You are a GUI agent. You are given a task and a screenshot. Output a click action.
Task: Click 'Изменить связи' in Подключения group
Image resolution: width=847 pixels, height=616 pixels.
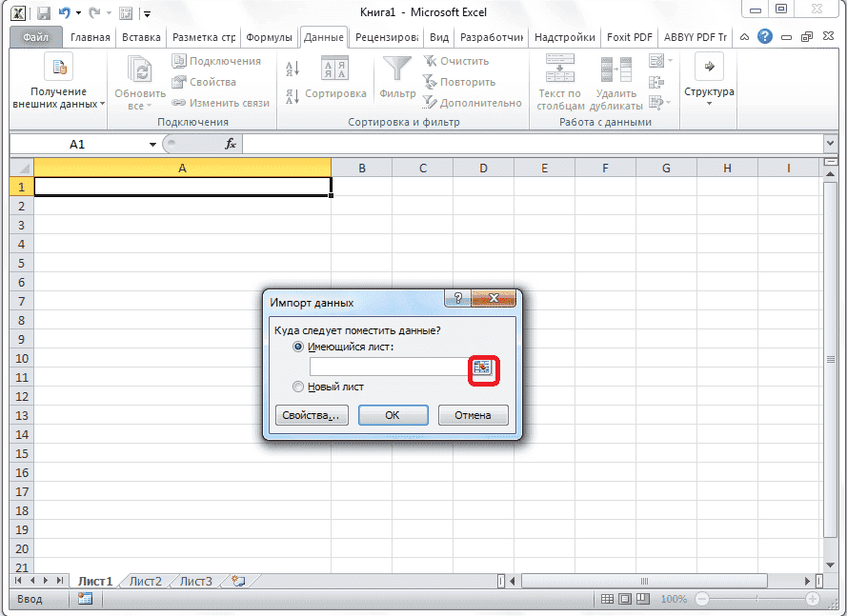[226, 104]
